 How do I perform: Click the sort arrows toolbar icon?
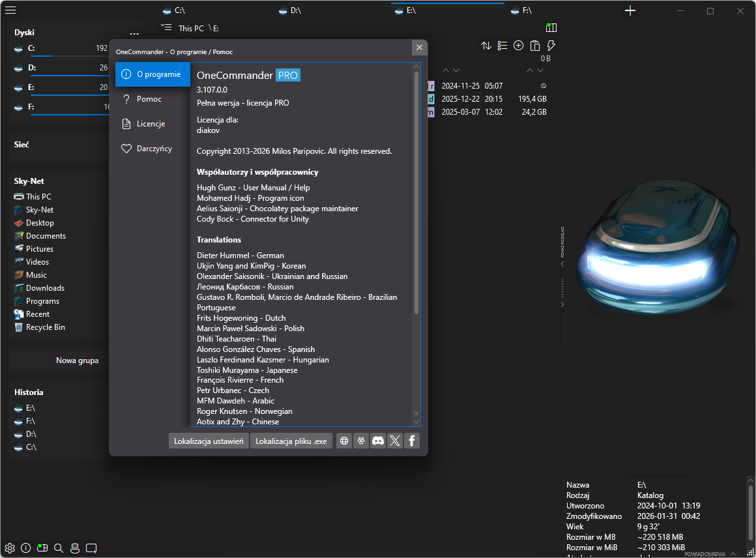tap(486, 46)
